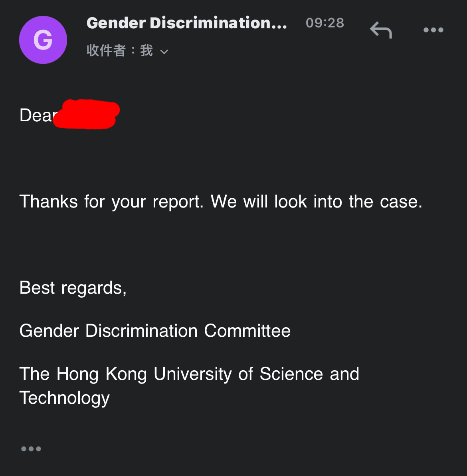Select the sentence We will look into the case.

317,201
